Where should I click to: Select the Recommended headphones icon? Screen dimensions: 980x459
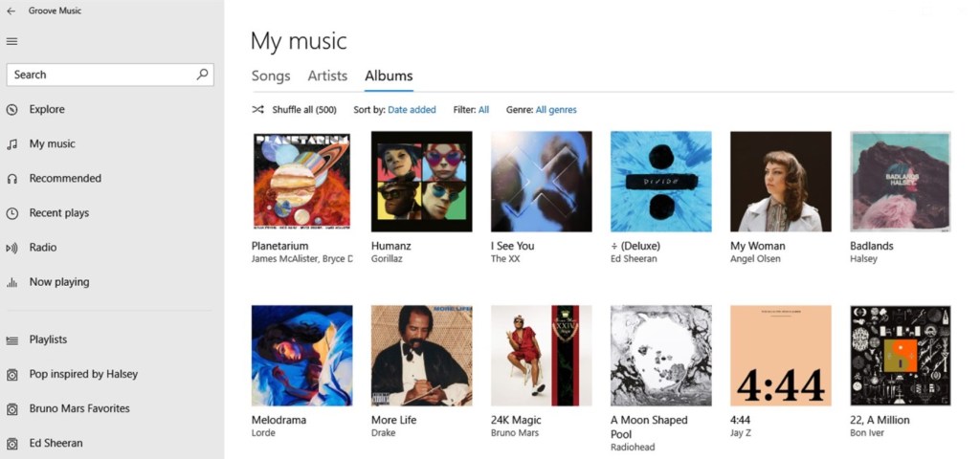point(11,179)
